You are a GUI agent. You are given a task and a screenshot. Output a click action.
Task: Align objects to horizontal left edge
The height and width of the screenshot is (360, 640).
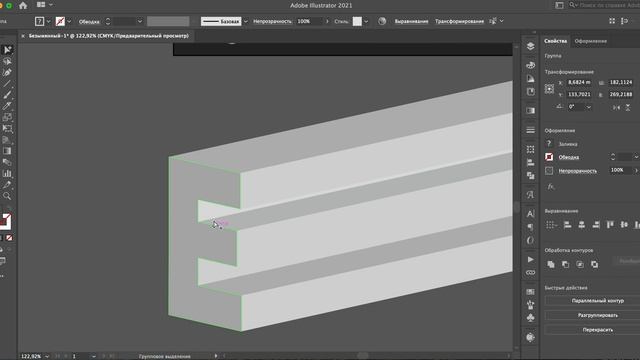click(x=567, y=225)
